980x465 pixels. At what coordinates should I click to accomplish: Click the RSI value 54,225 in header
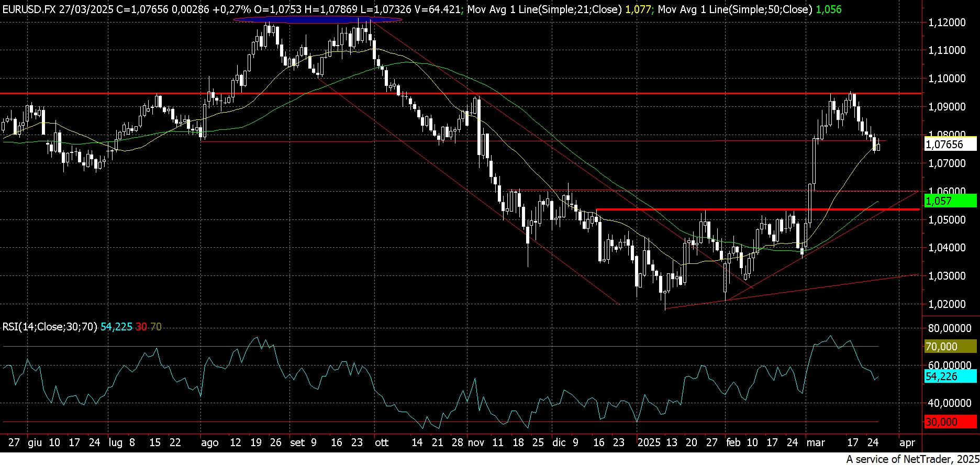pyautogui.click(x=116, y=327)
